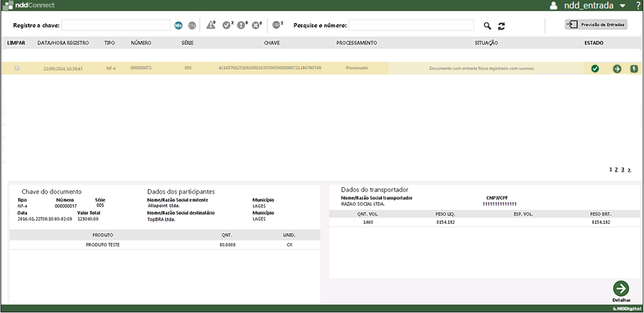This screenshot has width=644, height=313.
Task: Click the checkmark status filter icon
Action: pos(227,25)
